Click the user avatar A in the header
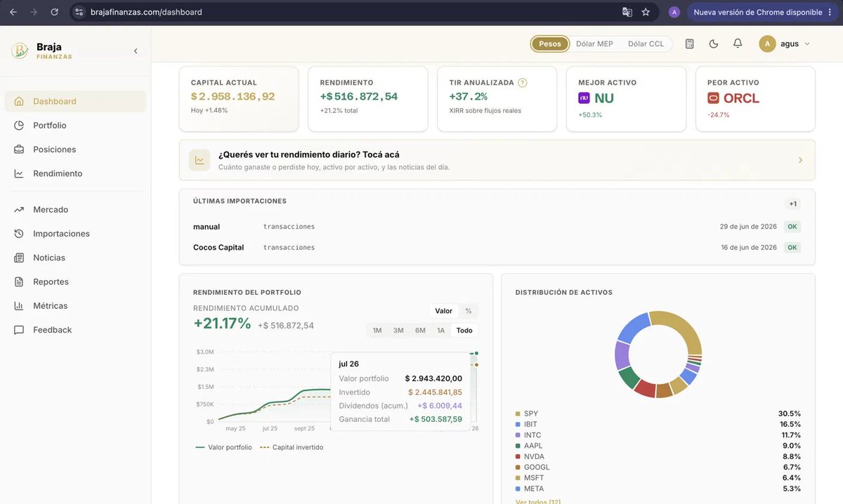843x504 pixels. coord(767,44)
